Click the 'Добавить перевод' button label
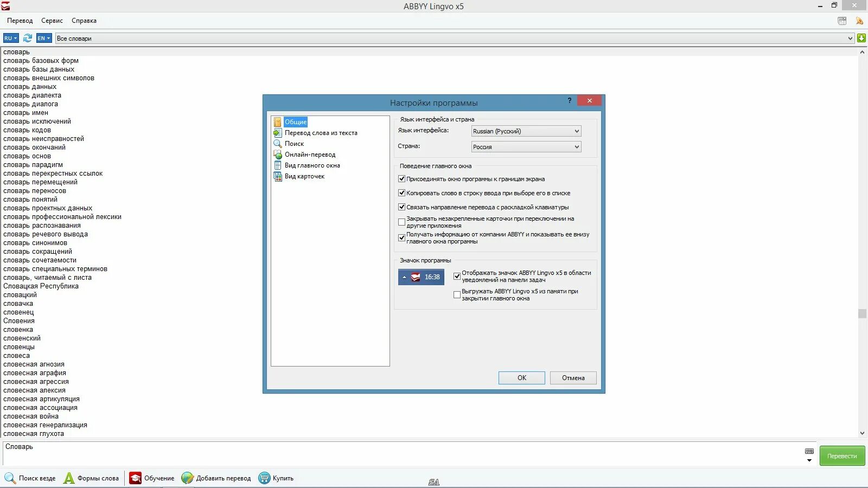This screenshot has width=868, height=488. click(x=224, y=478)
